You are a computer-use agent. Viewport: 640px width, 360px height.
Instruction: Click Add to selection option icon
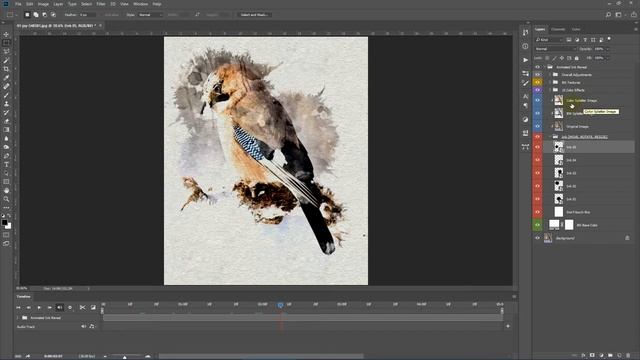pos(36,15)
